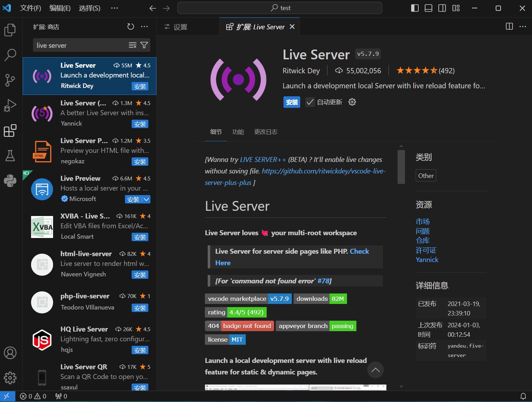Toggle the 自动更新 checkbox

click(x=310, y=102)
